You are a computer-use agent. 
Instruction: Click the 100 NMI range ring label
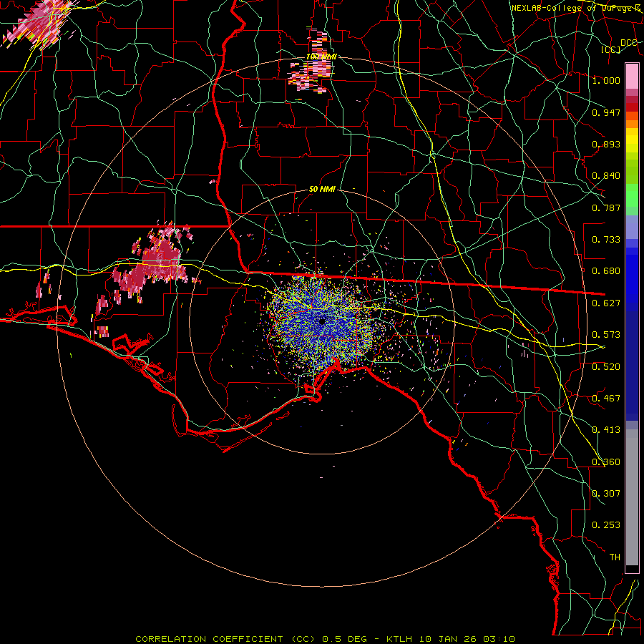tap(321, 57)
